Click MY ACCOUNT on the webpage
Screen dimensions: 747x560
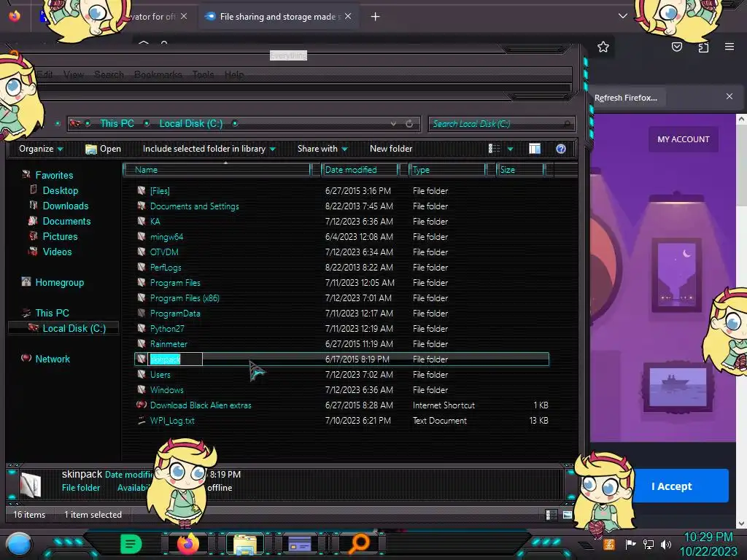pyautogui.click(x=683, y=139)
